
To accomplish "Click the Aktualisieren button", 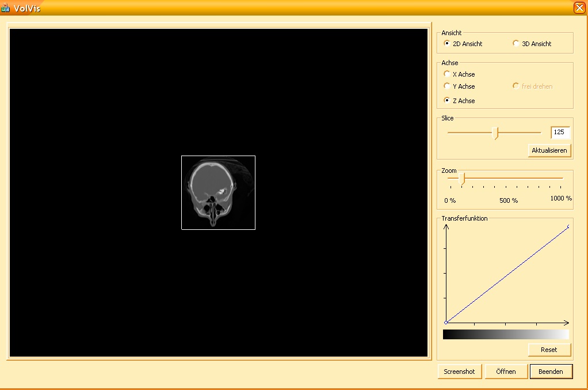I will tap(549, 150).
